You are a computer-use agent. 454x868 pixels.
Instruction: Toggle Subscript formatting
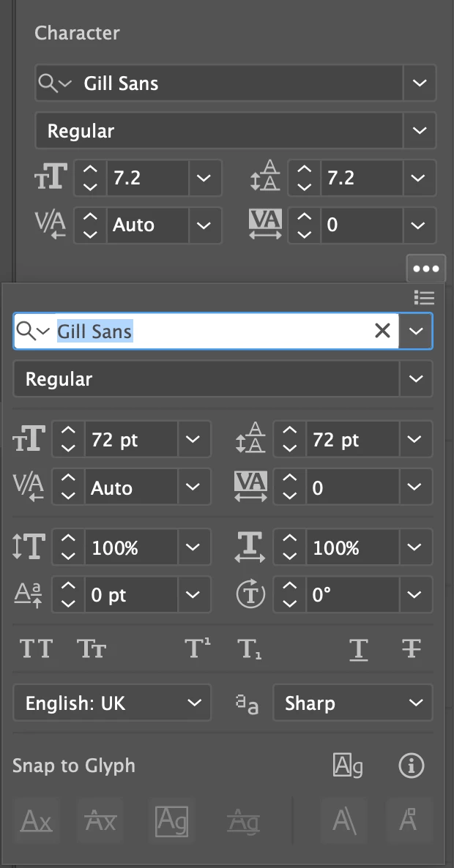tap(250, 648)
